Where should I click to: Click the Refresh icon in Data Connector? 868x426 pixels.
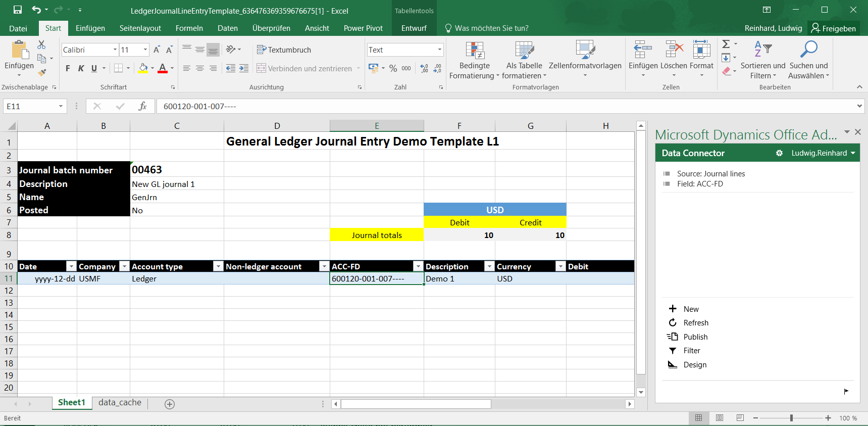673,323
